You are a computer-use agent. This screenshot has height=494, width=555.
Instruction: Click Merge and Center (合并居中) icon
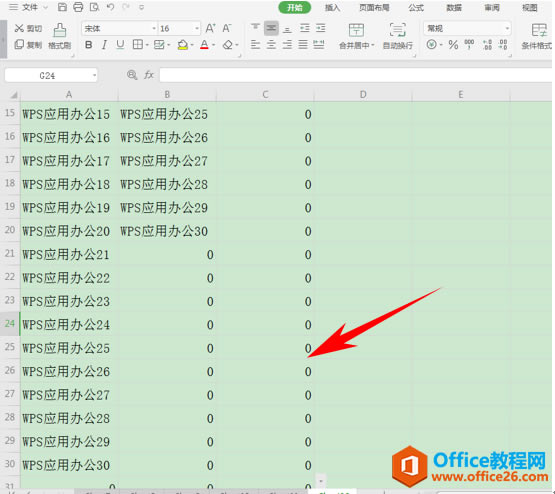point(356,30)
